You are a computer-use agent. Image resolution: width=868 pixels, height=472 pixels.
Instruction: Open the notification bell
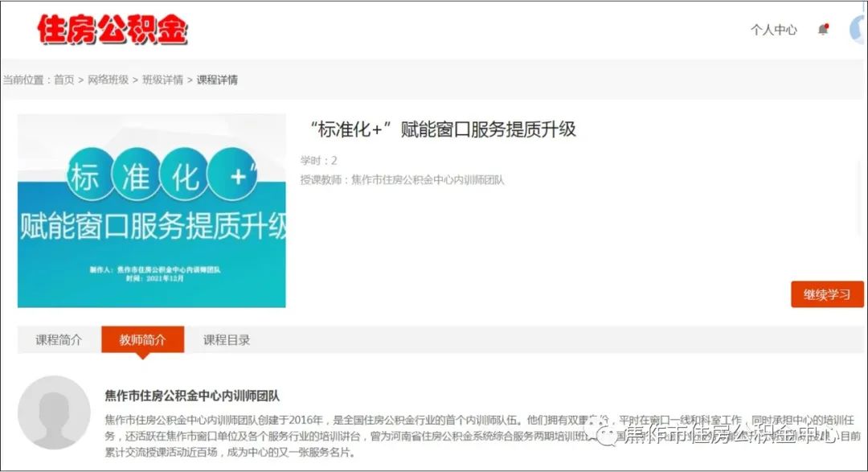point(822,30)
